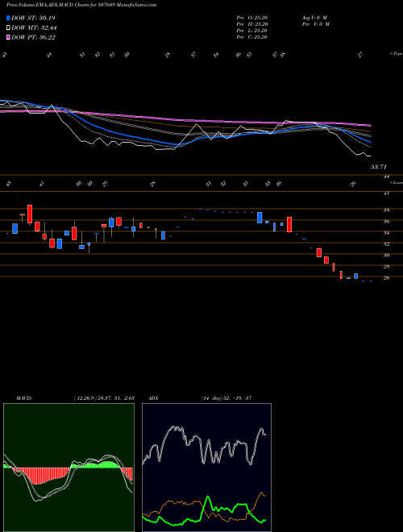
Task: Click the 26 price axis label
Action: click(x=386, y=278)
